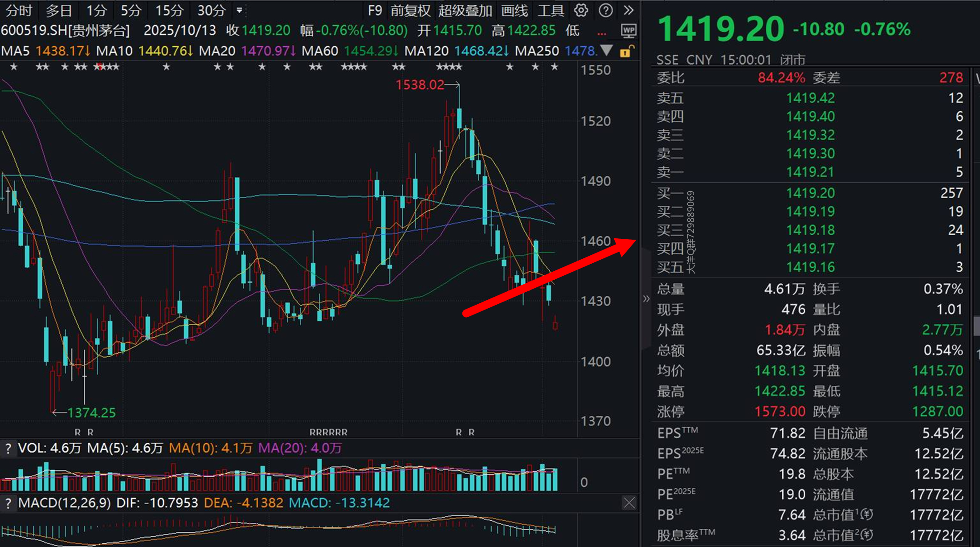The height and width of the screenshot is (547, 980).
Task: Open MACD indicator help question mark
Action: 8,503
